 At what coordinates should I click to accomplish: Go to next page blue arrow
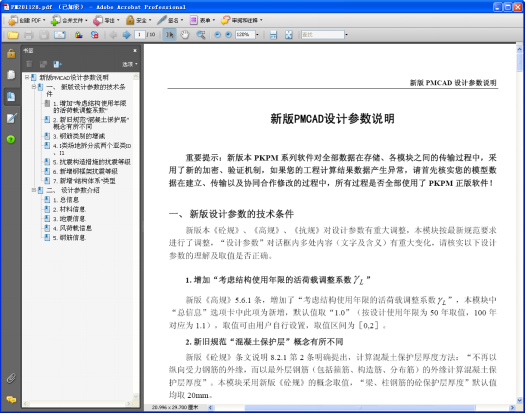(126, 35)
